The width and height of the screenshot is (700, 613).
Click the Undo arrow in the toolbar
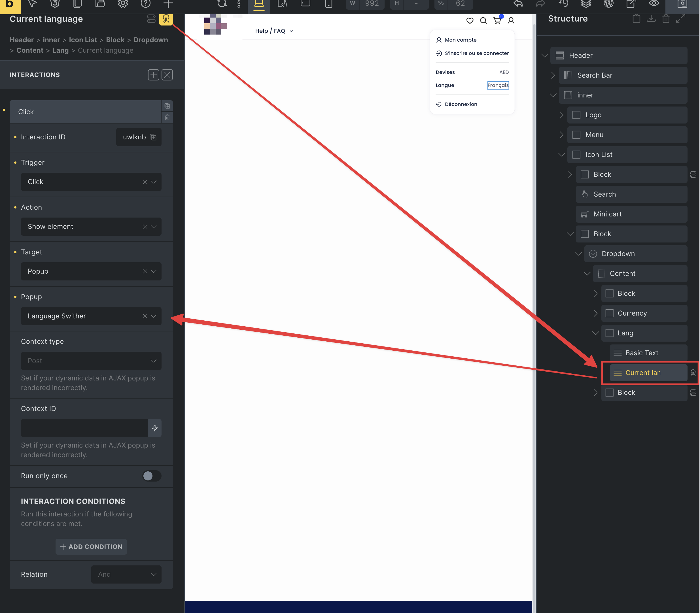[x=518, y=4]
